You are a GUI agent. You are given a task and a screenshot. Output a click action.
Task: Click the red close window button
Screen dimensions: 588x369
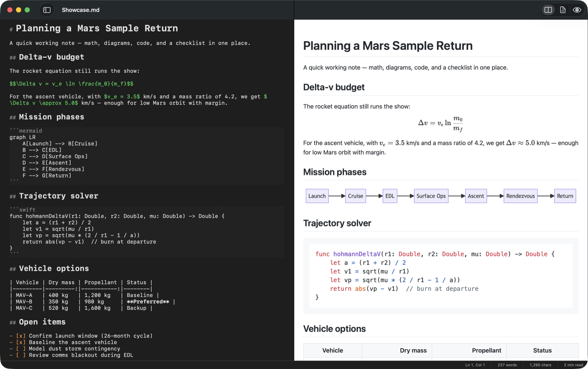(10, 10)
